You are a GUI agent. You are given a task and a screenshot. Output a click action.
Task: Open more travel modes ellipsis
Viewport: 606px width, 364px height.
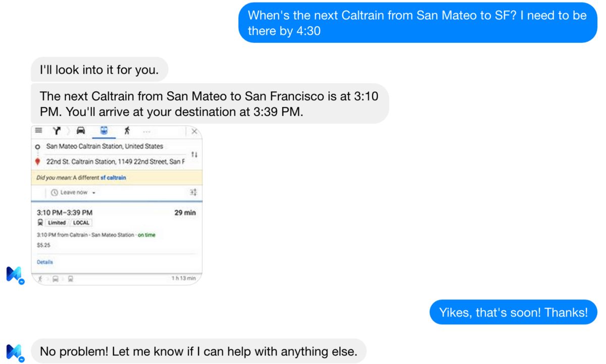pyautogui.click(x=147, y=132)
